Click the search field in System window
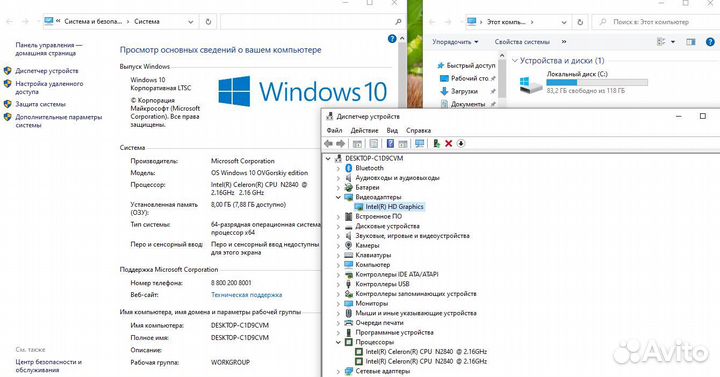 tap(312, 22)
